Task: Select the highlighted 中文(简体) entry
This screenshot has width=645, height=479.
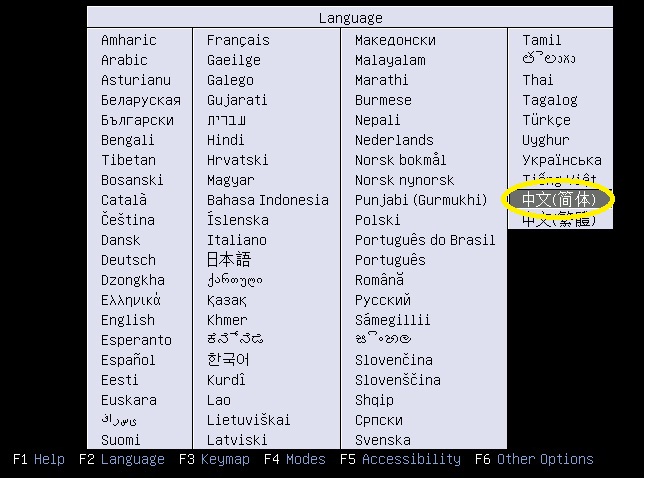Action: pyautogui.click(x=558, y=200)
